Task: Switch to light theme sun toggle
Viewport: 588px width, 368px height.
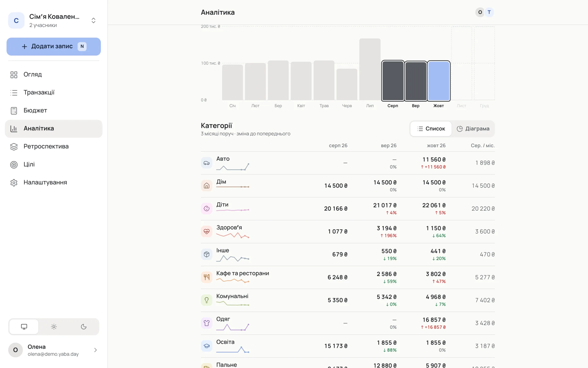Action: [54, 327]
